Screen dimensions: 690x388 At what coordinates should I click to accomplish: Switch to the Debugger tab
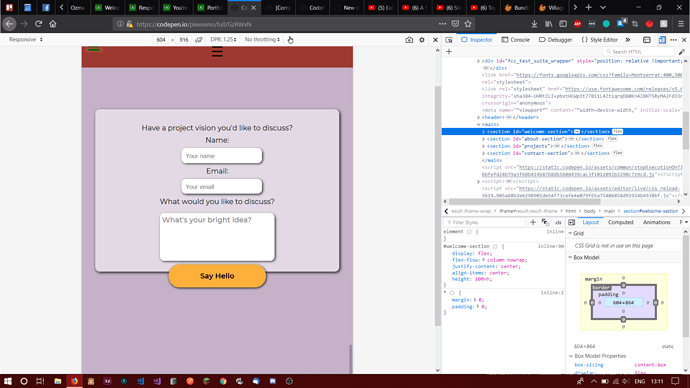[555, 40]
